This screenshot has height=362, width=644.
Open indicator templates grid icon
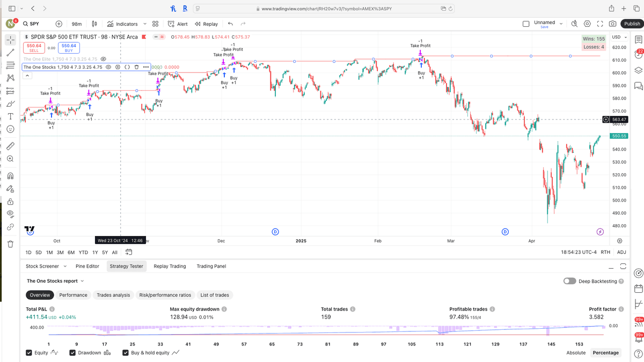[155, 24]
